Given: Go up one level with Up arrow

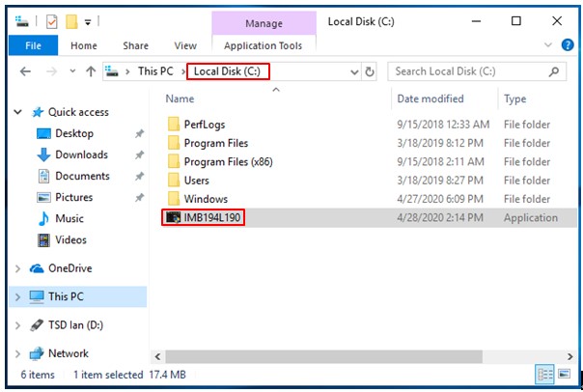Looking at the screenshot, I should point(91,71).
